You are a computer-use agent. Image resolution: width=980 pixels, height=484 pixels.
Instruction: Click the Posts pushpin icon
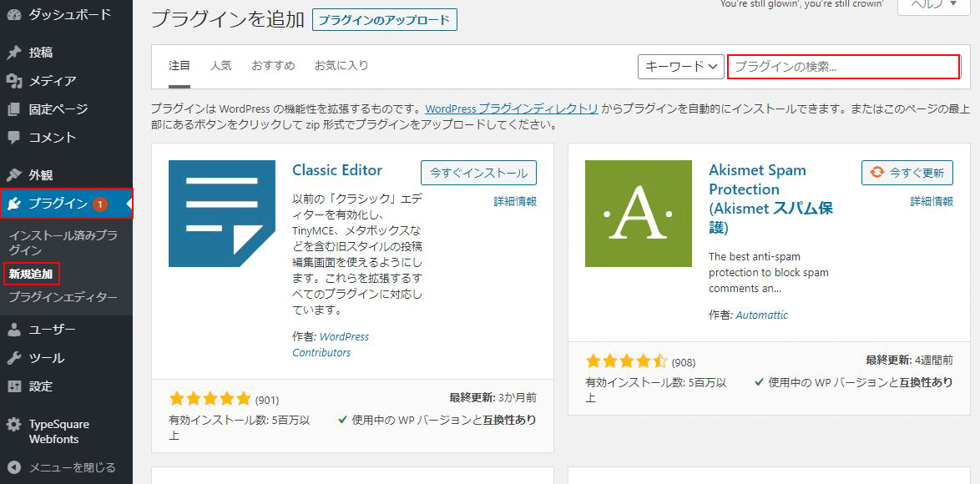14,53
